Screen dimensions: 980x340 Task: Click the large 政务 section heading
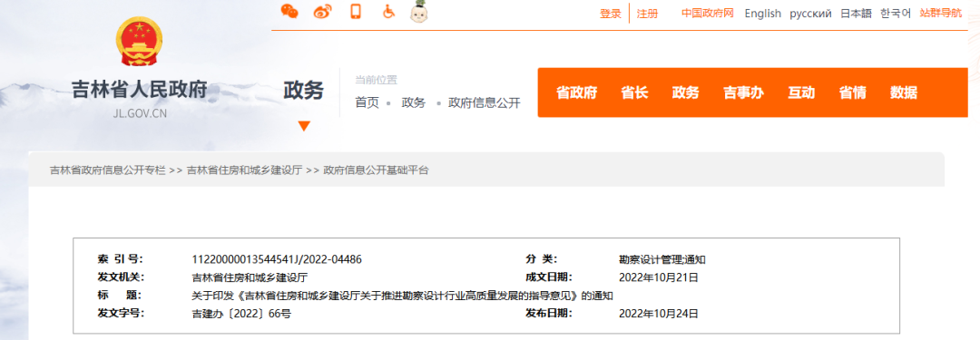[304, 91]
